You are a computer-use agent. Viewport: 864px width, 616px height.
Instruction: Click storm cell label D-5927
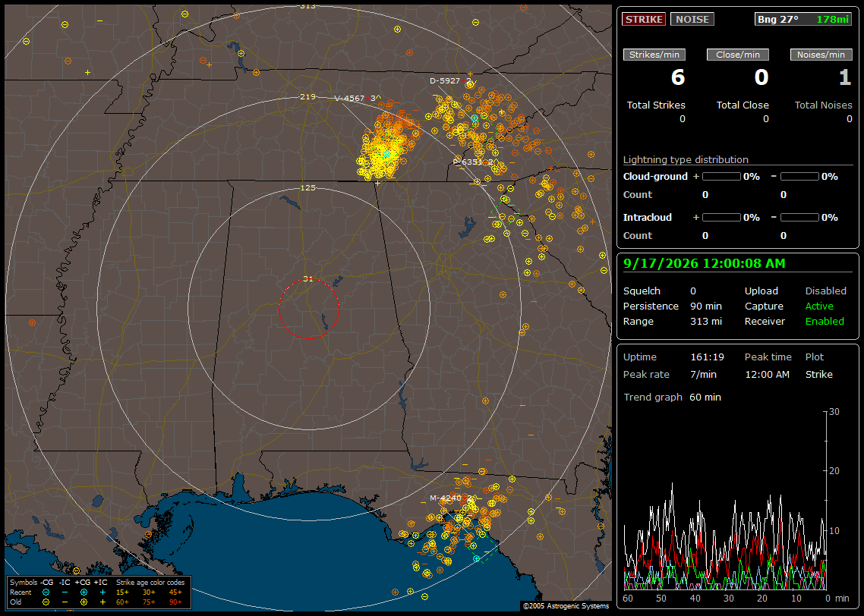tap(445, 81)
